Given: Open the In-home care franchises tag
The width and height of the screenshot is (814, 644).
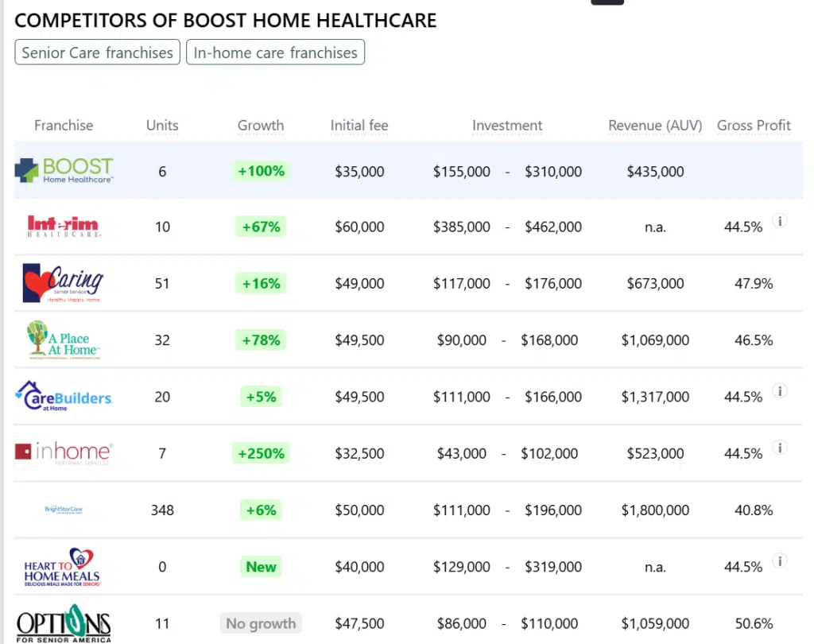Looking at the screenshot, I should tap(275, 52).
